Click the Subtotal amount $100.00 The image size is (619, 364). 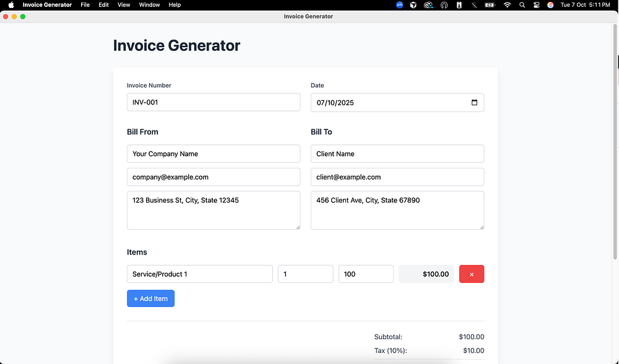[x=471, y=337]
